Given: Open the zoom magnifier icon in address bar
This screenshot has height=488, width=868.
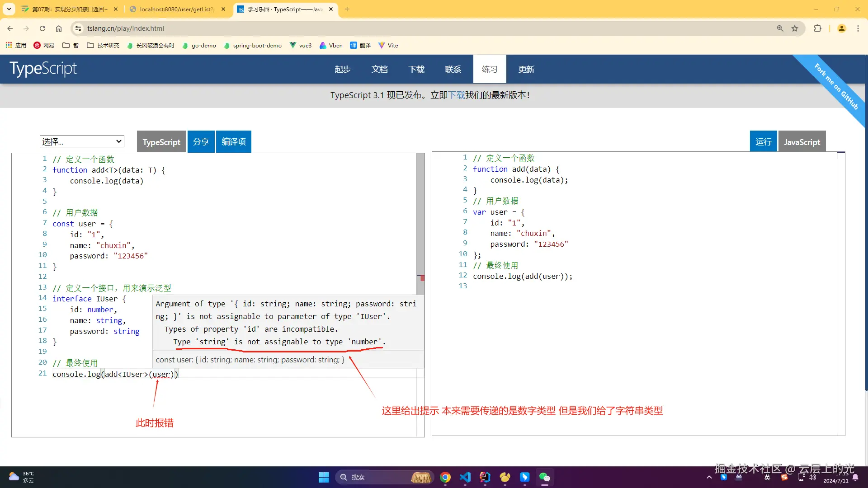Looking at the screenshot, I should pos(780,28).
